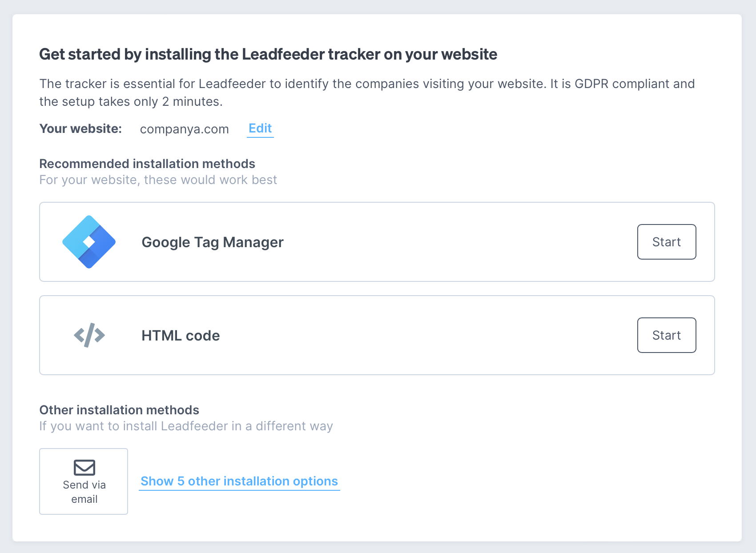Click the companya.com website text

(x=184, y=129)
